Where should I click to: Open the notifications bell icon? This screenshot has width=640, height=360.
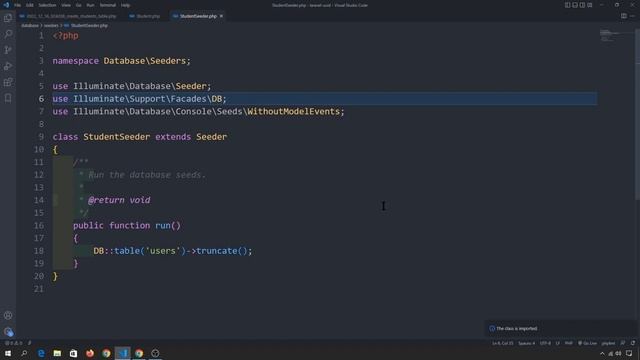(633, 343)
